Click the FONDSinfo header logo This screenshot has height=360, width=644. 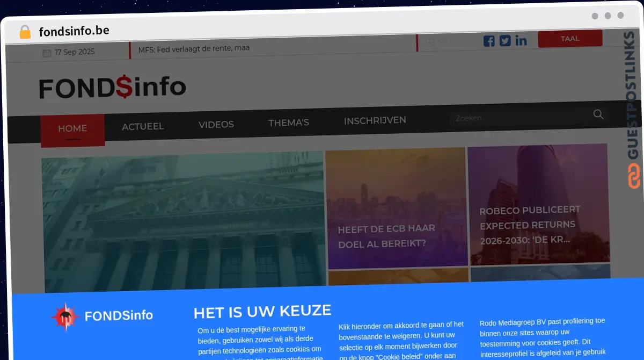coord(113,88)
